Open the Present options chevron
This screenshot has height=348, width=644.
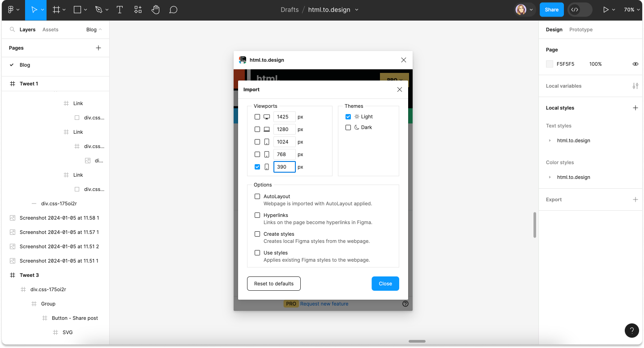click(614, 10)
